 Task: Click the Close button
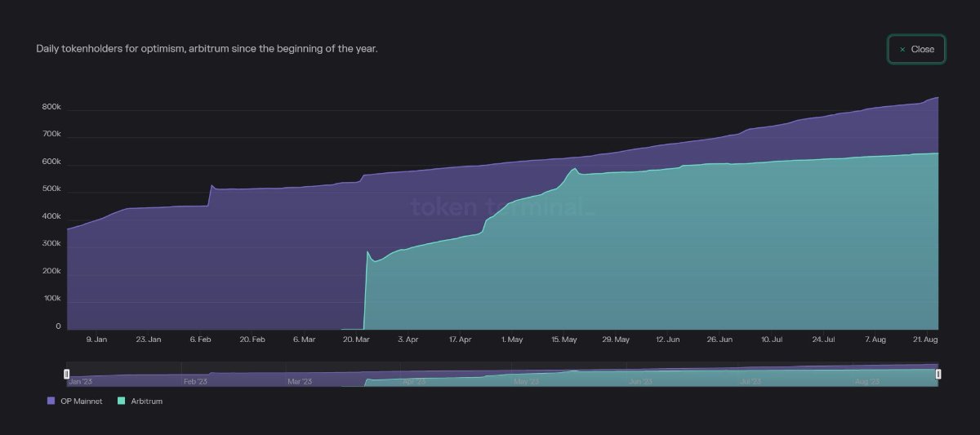916,49
